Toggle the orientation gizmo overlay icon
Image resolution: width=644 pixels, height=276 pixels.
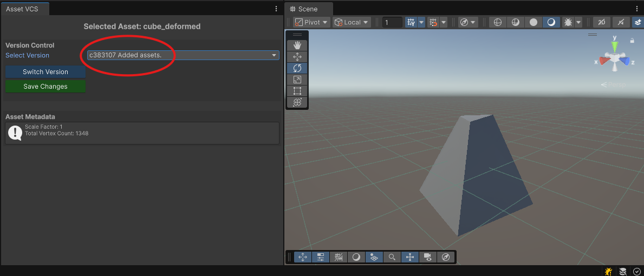(x=410, y=257)
